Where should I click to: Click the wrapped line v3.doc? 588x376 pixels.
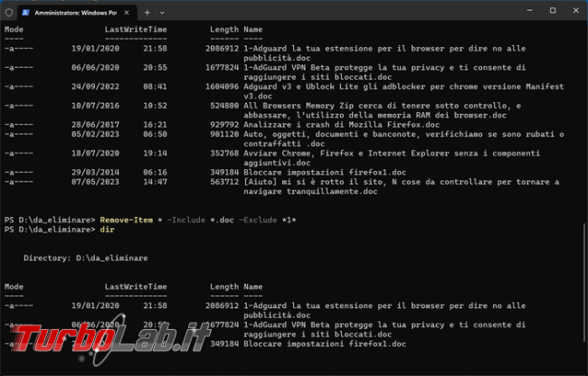[x=258, y=96]
